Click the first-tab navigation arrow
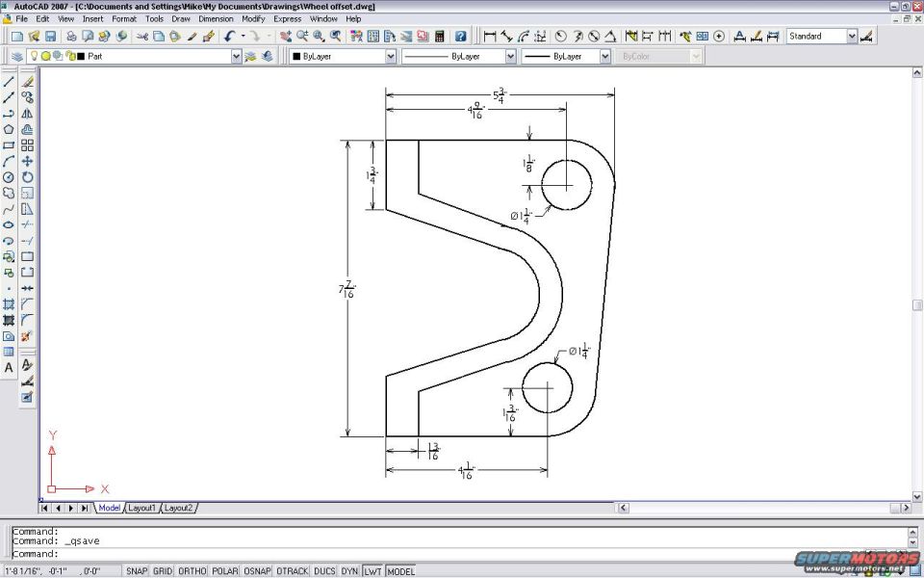924x578 pixels. [45, 508]
